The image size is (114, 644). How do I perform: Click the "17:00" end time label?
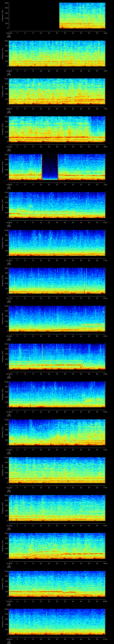[x=105, y=487]
